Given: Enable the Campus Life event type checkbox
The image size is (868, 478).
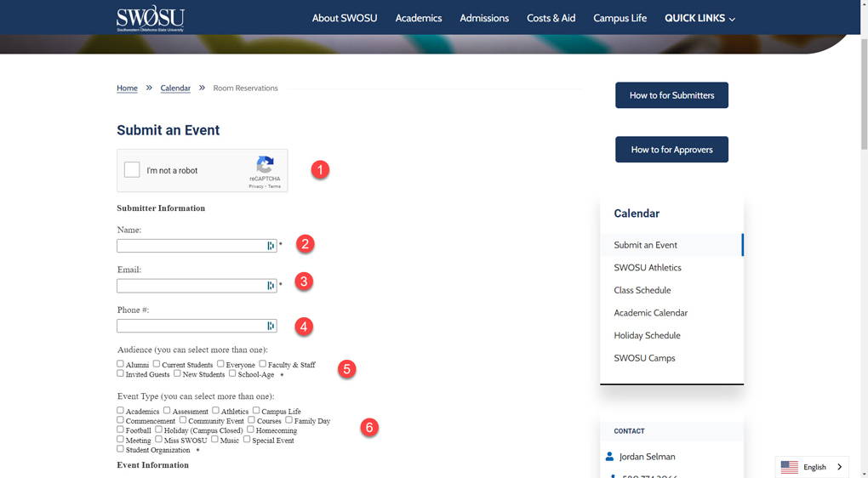Looking at the screenshot, I should point(256,410).
